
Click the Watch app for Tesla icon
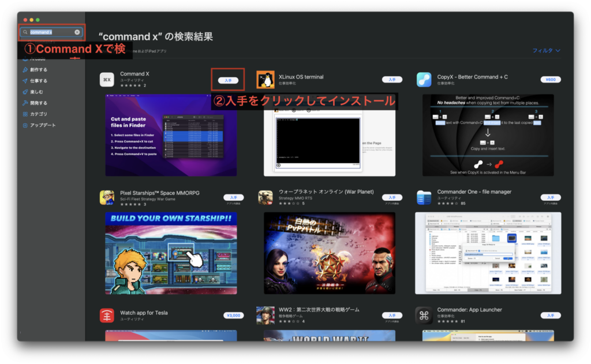click(x=107, y=315)
